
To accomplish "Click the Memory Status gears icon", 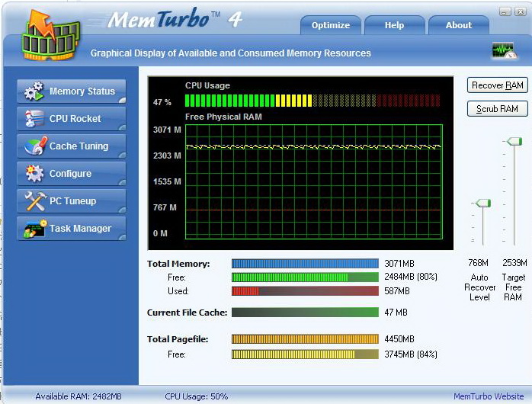I will (x=34, y=91).
